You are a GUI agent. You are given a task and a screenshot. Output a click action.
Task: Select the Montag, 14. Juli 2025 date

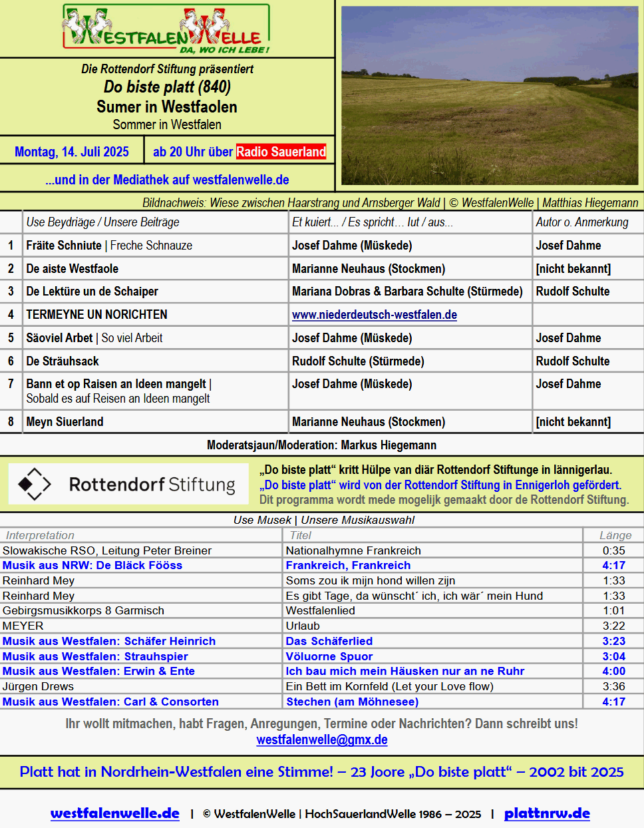[72, 152]
